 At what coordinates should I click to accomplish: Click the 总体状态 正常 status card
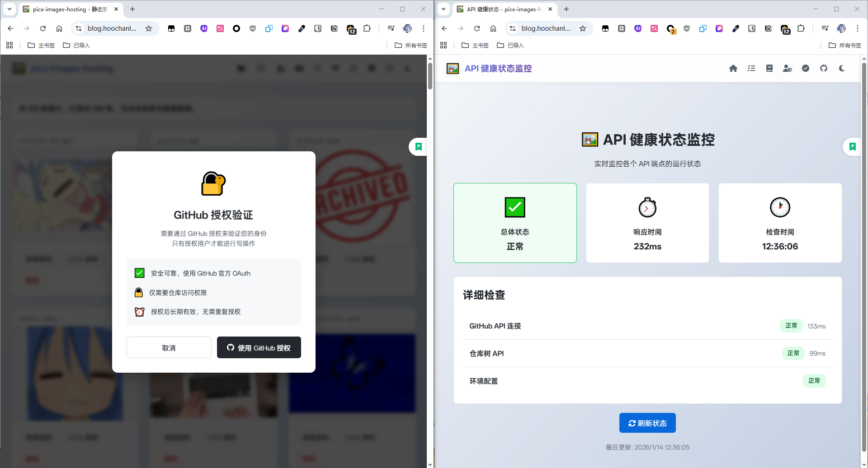click(515, 223)
